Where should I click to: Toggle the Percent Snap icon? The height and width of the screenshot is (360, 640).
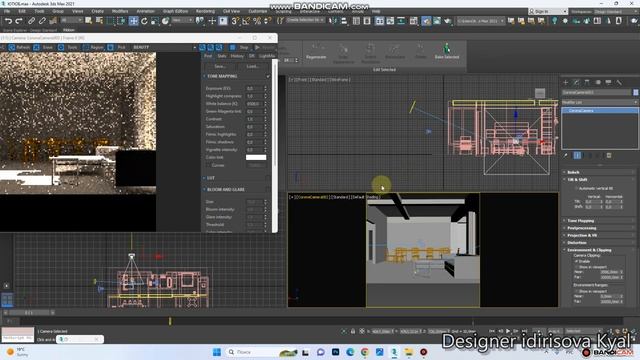(257, 21)
